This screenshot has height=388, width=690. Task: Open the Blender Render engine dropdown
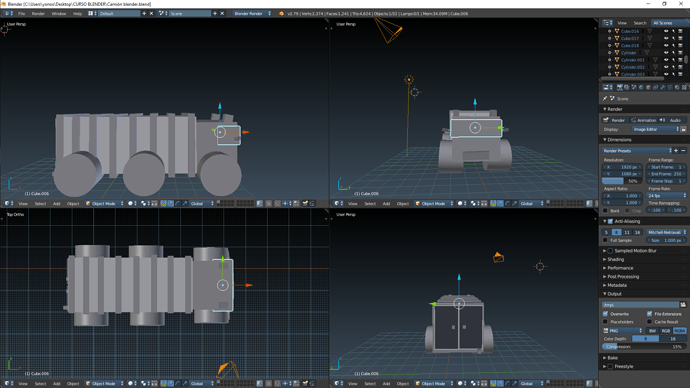click(x=252, y=14)
